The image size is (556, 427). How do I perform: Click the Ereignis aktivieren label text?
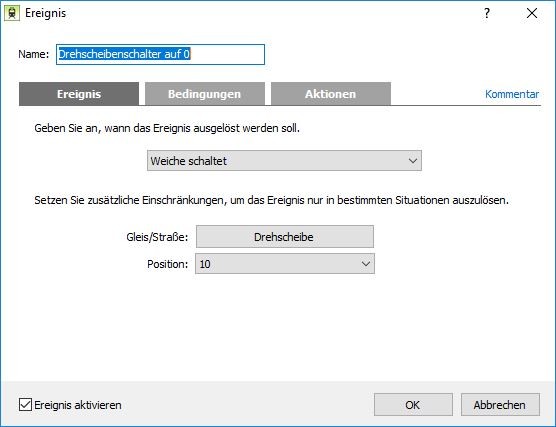pos(78,405)
